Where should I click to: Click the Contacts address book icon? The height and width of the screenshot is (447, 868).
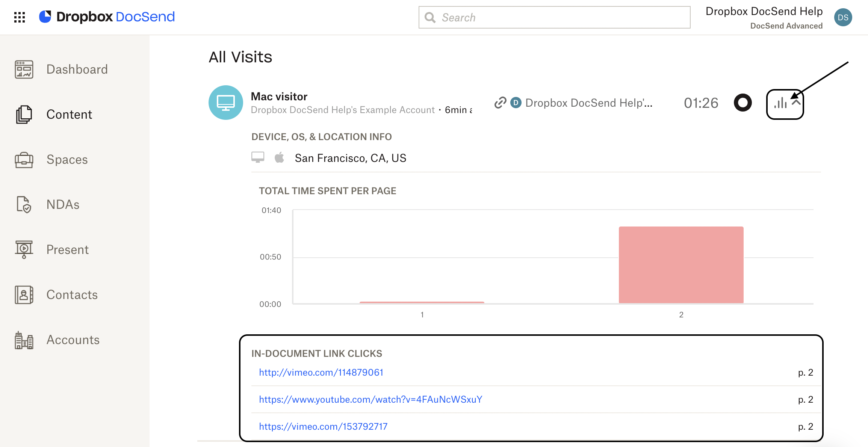[24, 295]
